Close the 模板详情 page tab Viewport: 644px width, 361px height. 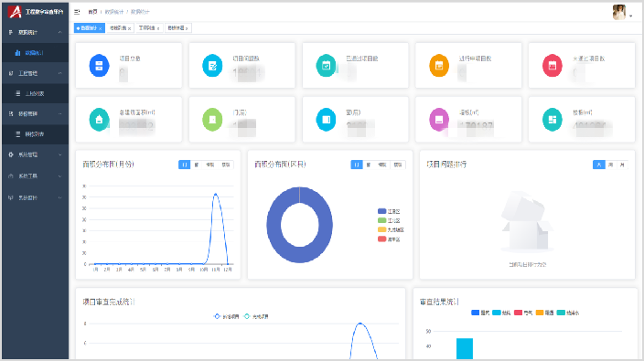(187, 28)
